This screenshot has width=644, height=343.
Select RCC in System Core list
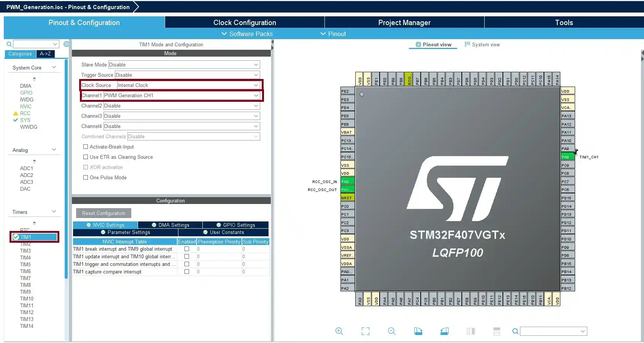click(x=25, y=113)
